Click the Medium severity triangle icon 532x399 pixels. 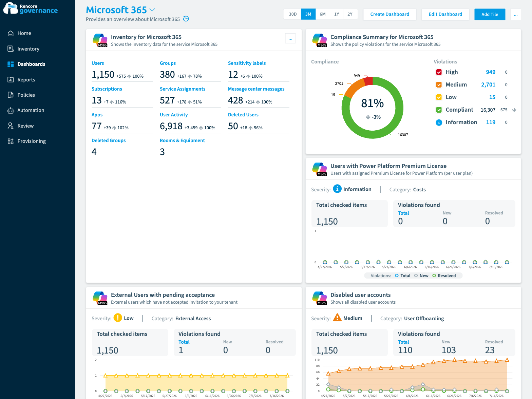pyautogui.click(x=337, y=318)
